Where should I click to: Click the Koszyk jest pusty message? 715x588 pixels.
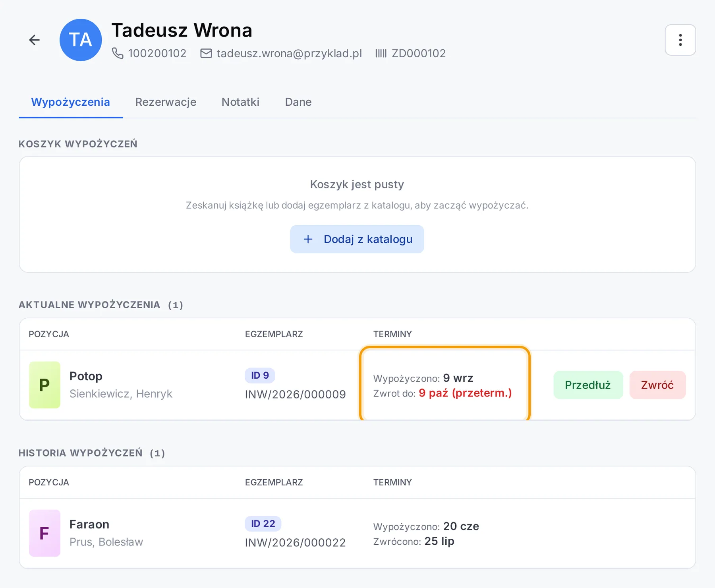pyautogui.click(x=357, y=184)
